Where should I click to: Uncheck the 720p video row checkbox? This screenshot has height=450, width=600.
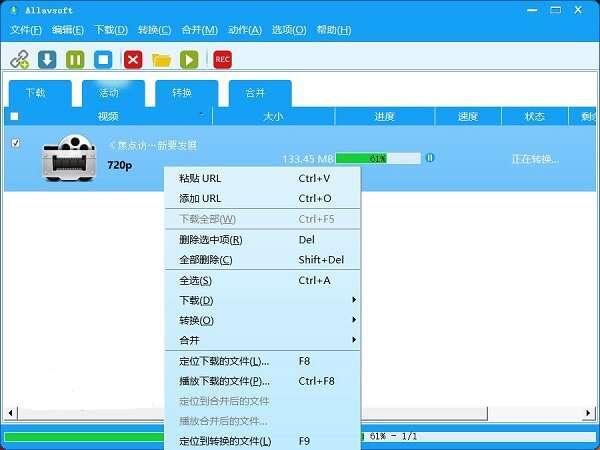tap(16, 143)
